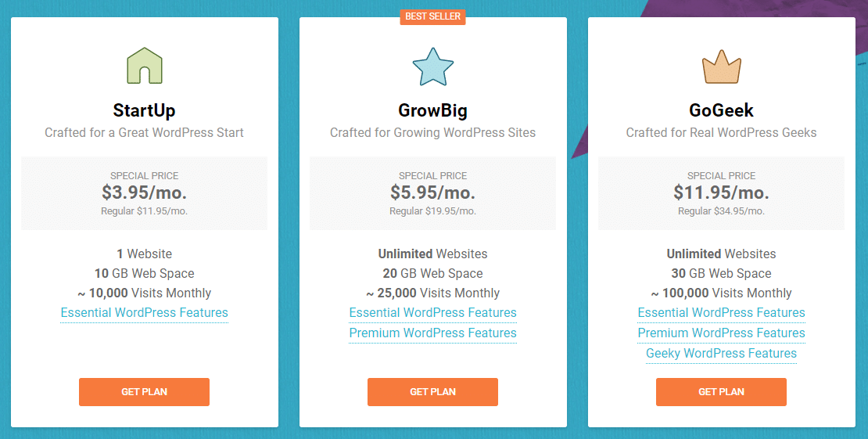868x439 pixels.
Task: Click the BEST SELLER badge
Action: (x=433, y=16)
